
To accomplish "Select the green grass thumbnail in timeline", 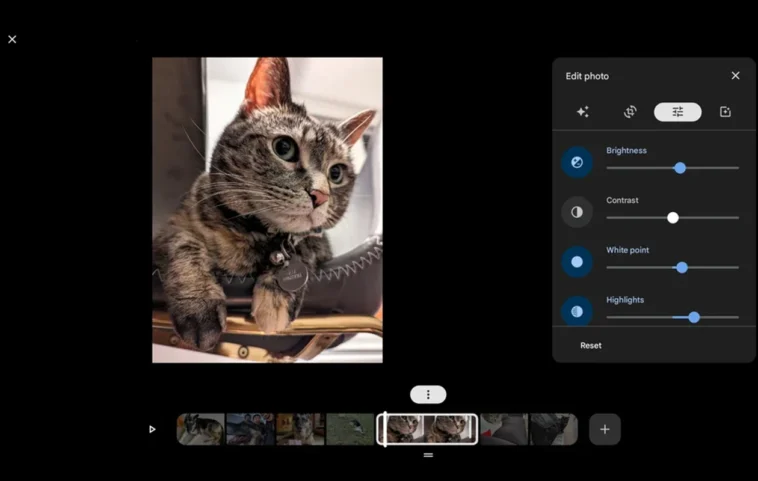I will click(350, 429).
